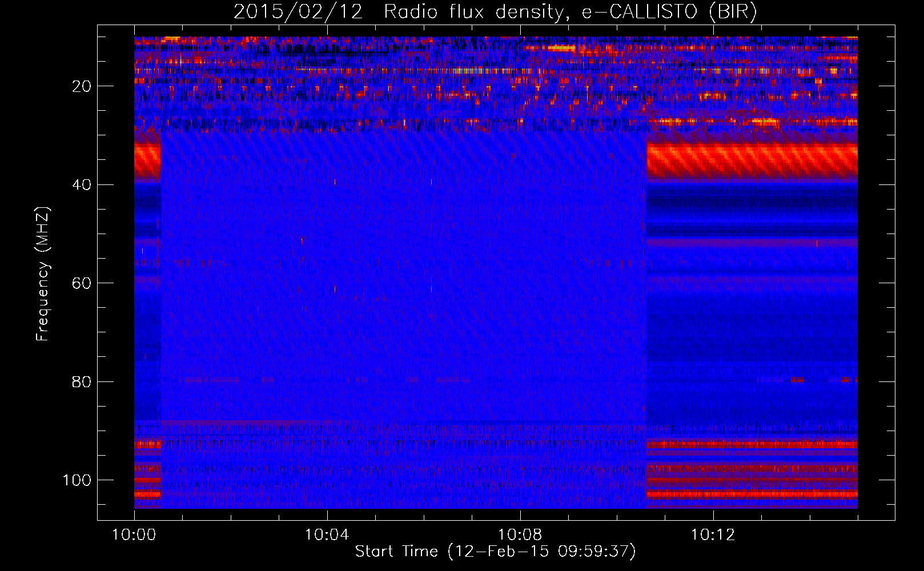Viewport: 924px width, 571px height.
Task: Click the 100 frequency tick label
Action: coord(77,480)
